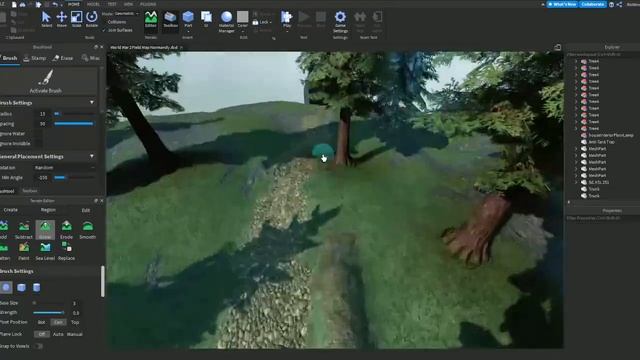Set Pivot Position to Bot
The height and width of the screenshot is (360, 640).
point(41,322)
